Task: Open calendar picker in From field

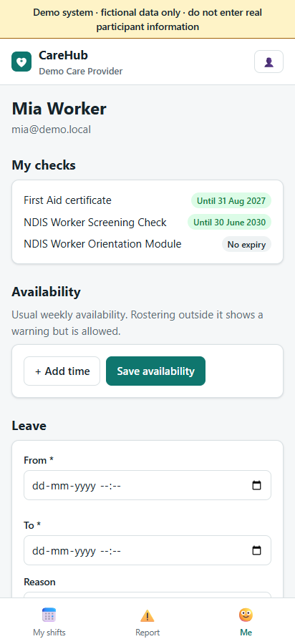Action: [x=256, y=485]
